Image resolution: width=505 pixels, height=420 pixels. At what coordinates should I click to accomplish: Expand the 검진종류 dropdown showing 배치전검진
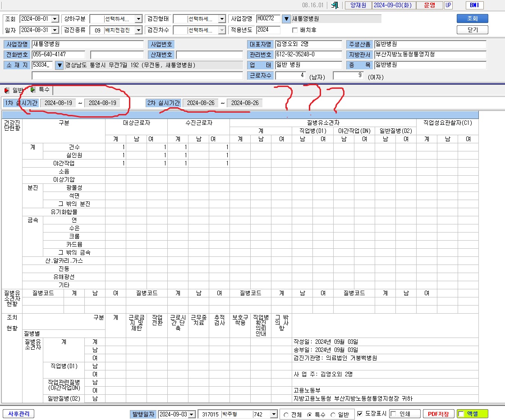click(x=138, y=30)
